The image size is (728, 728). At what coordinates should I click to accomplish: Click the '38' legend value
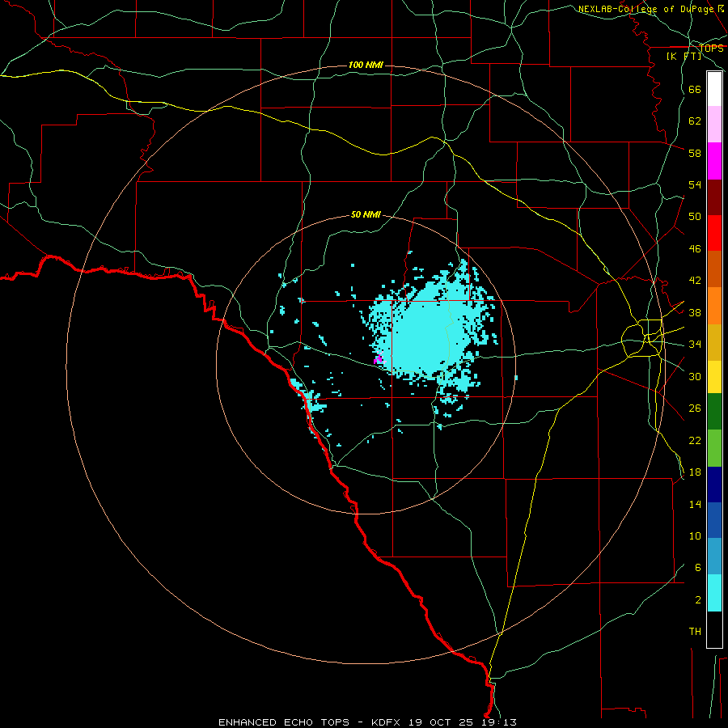(x=695, y=313)
